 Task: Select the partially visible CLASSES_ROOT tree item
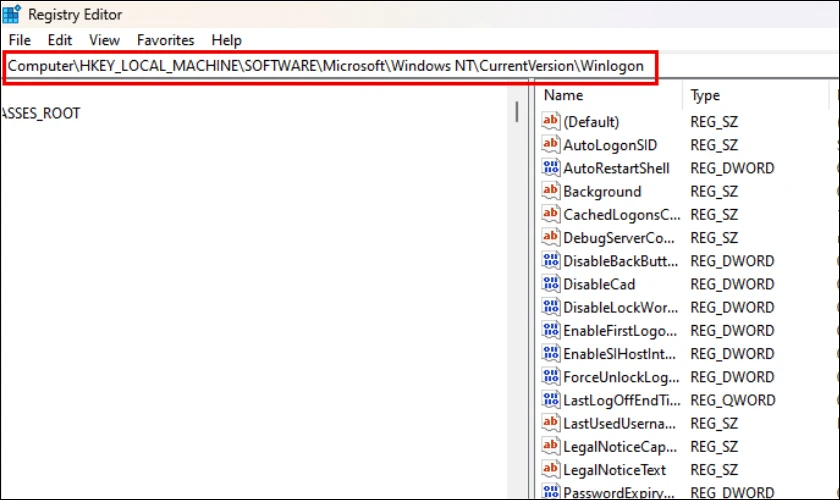[40, 113]
